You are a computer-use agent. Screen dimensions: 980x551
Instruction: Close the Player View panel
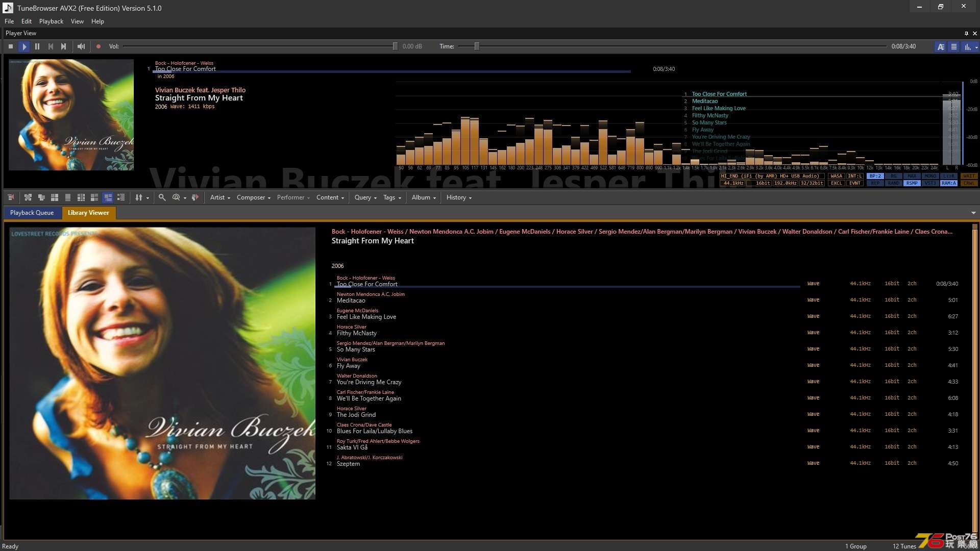(975, 33)
